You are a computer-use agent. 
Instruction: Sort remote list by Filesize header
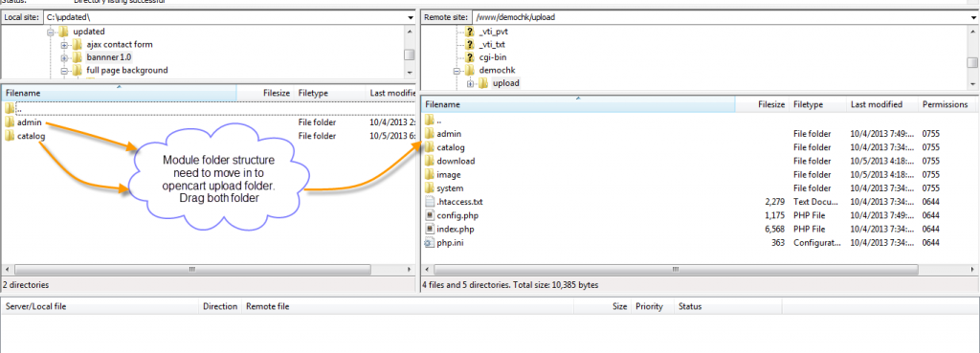[762, 104]
